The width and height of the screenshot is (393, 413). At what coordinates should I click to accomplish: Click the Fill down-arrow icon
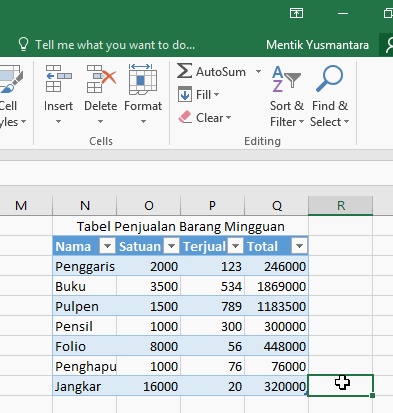(x=185, y=95)
